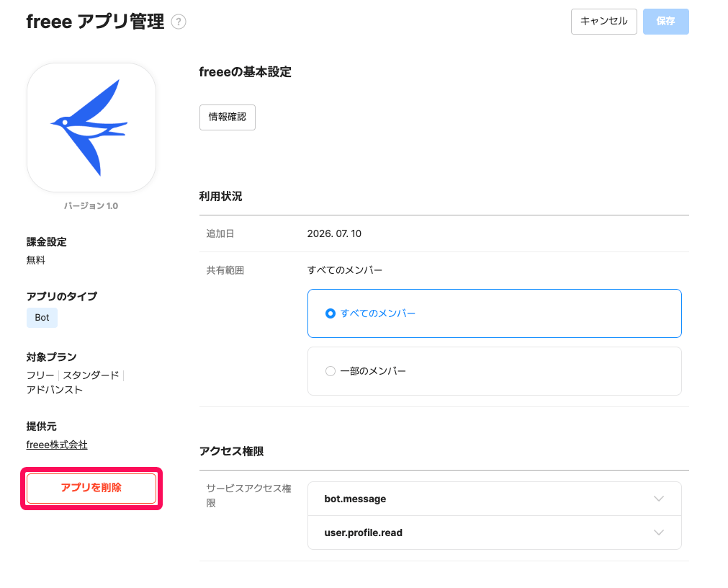Expand the bot.message permission row
This screenshot has width=728, height=588.
pos(495,499)
